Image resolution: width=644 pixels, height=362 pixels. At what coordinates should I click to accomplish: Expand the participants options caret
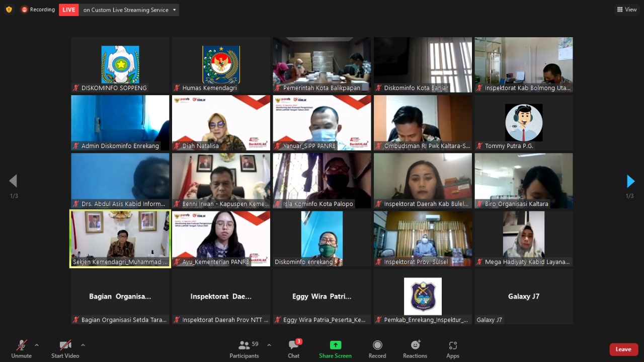coord(269,345)
